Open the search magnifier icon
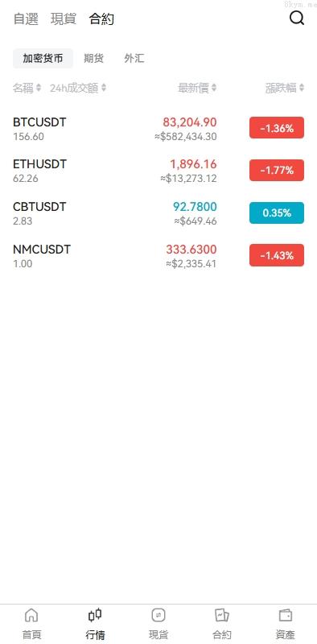 tap(296, 18)
